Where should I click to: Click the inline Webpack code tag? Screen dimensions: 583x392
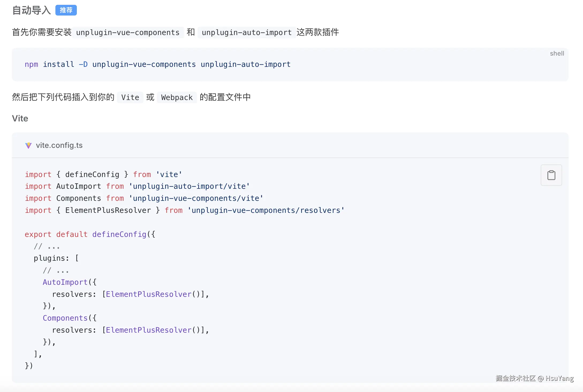click(x=177, y=97)
